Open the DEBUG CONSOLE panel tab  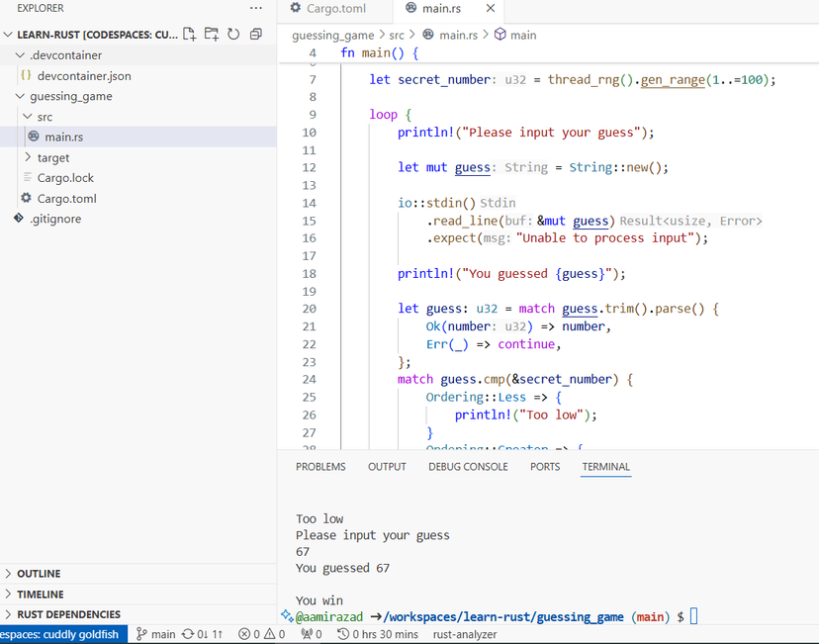coord(468,467)
